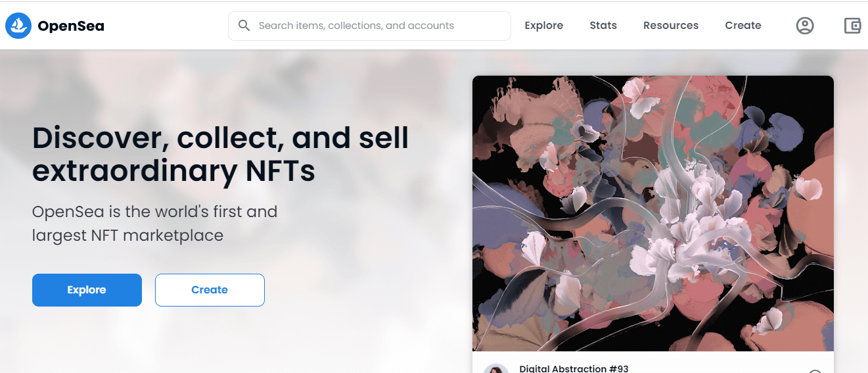The image size is (868, 373).
Task: Click the OpenSea brand name text
Action: (x=71, y=26)
